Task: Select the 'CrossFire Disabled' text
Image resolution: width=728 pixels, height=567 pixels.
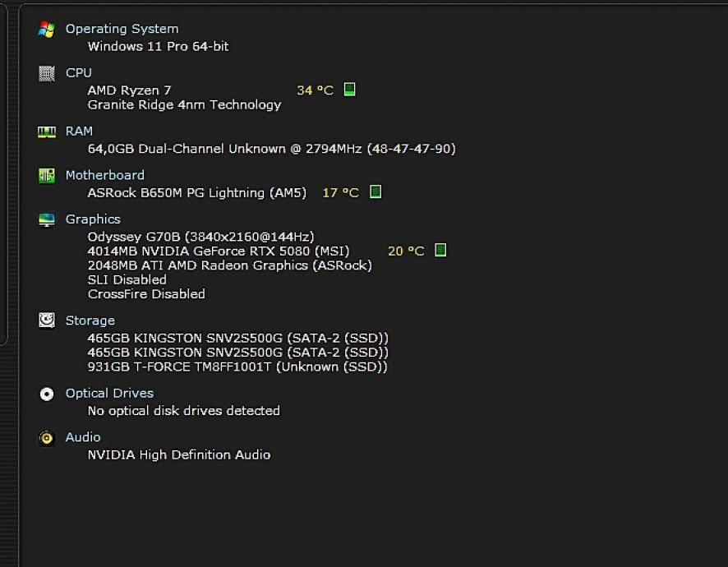Action: tap(146, 294)
